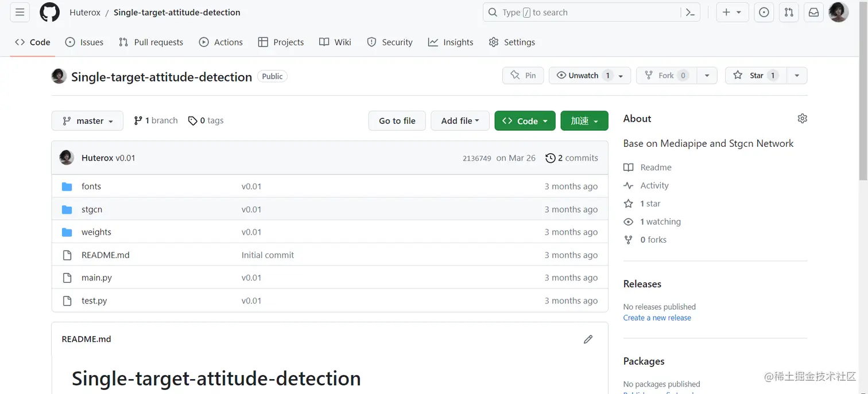Open the Insights tab
This screenshot has width=868, height=394.
point(451,42)
